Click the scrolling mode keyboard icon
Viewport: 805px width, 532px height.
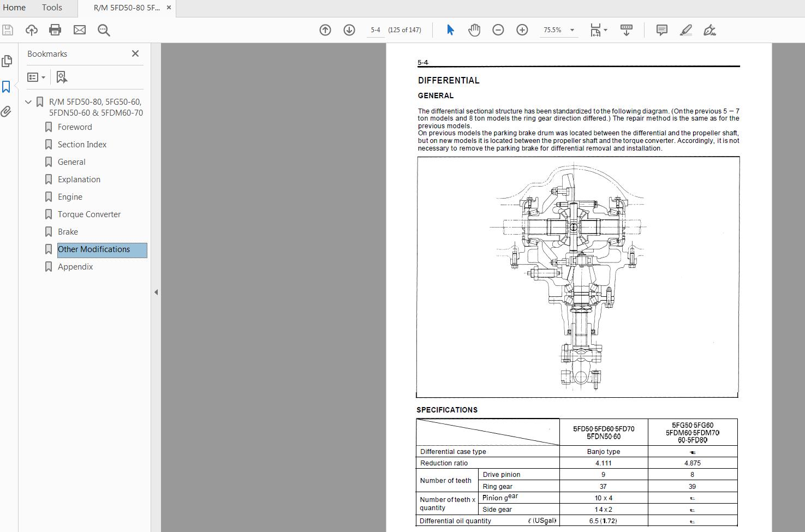(x=627, y=30)
